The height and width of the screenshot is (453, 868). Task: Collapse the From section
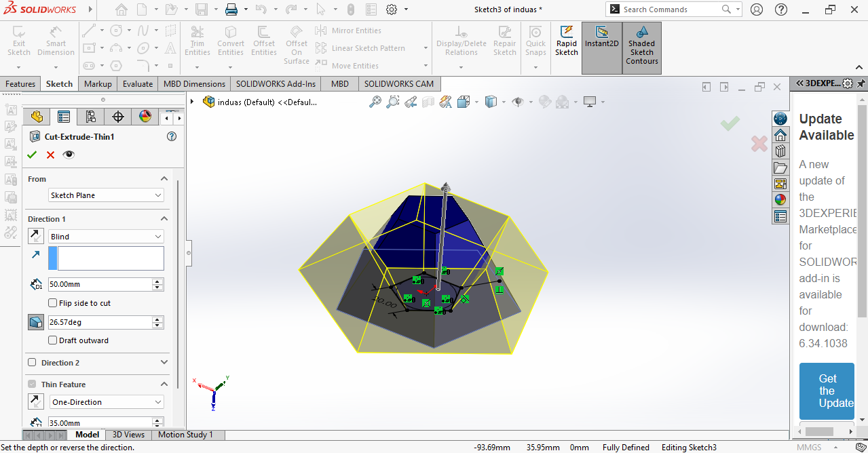coord(164,179)
